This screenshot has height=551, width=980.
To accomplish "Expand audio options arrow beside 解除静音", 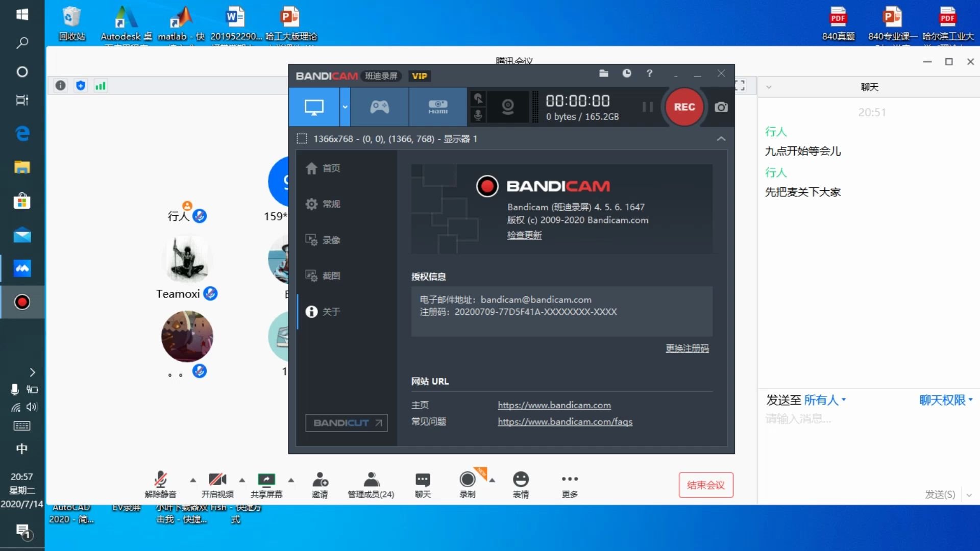I will [192, 480].
